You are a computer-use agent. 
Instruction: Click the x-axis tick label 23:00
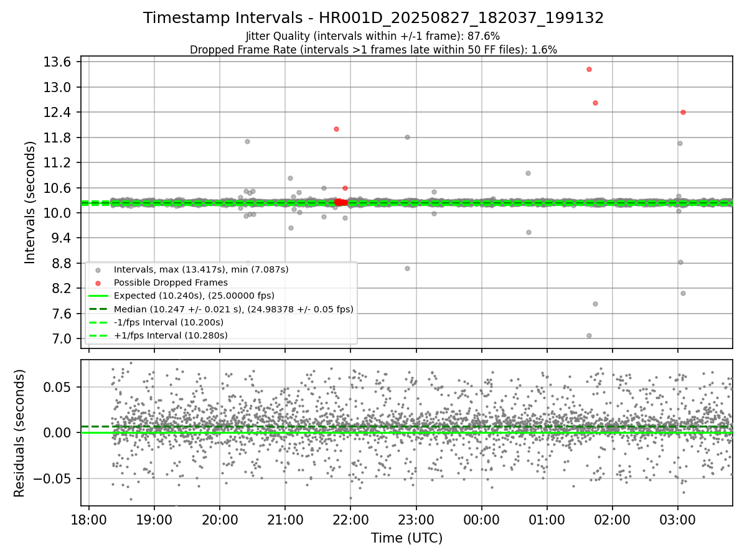pyautogui.click(x=416, y=519)
